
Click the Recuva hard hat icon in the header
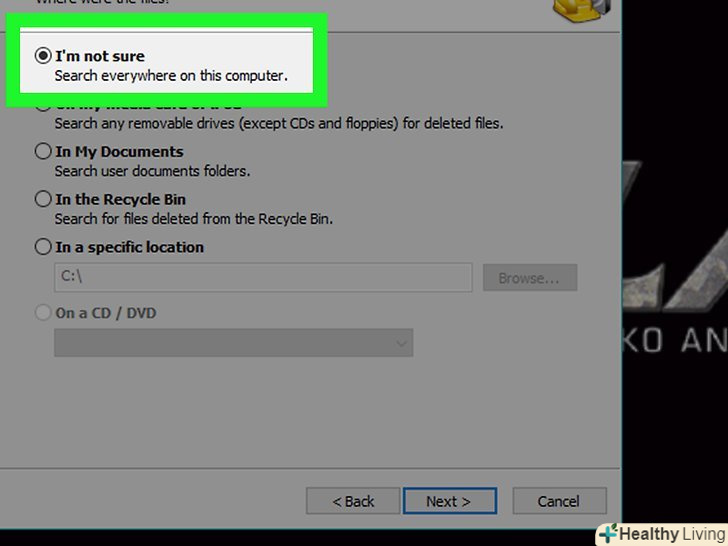coord(581,10)
